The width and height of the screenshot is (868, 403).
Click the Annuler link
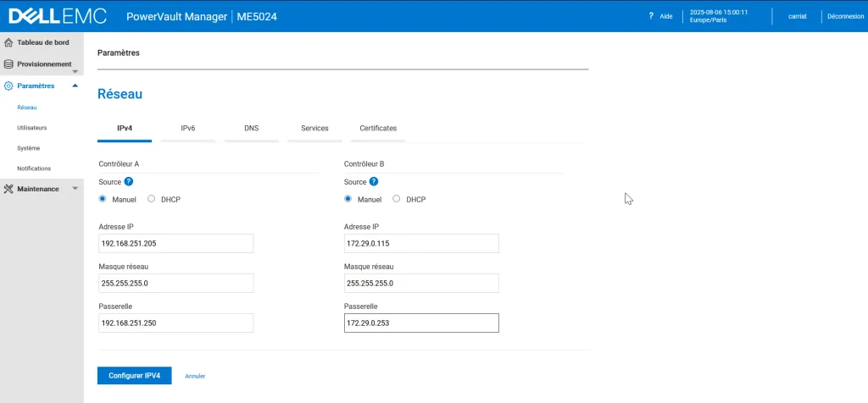point(195,376)
